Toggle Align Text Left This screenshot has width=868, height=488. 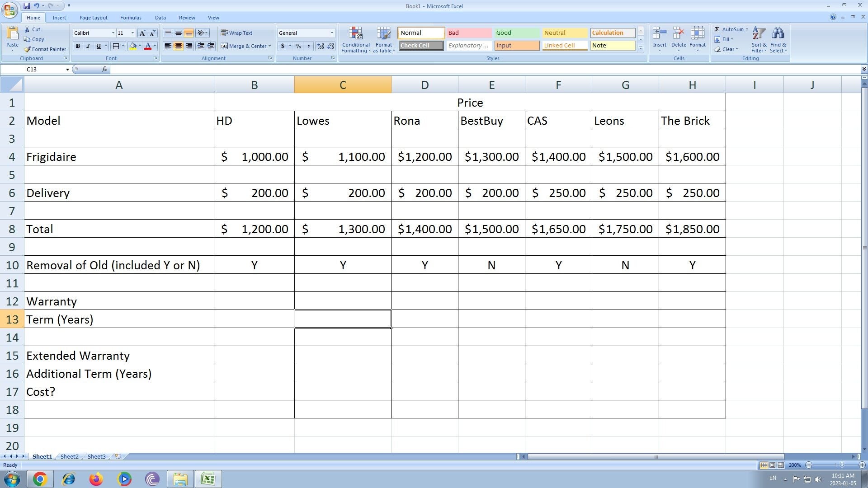[168, 46]
